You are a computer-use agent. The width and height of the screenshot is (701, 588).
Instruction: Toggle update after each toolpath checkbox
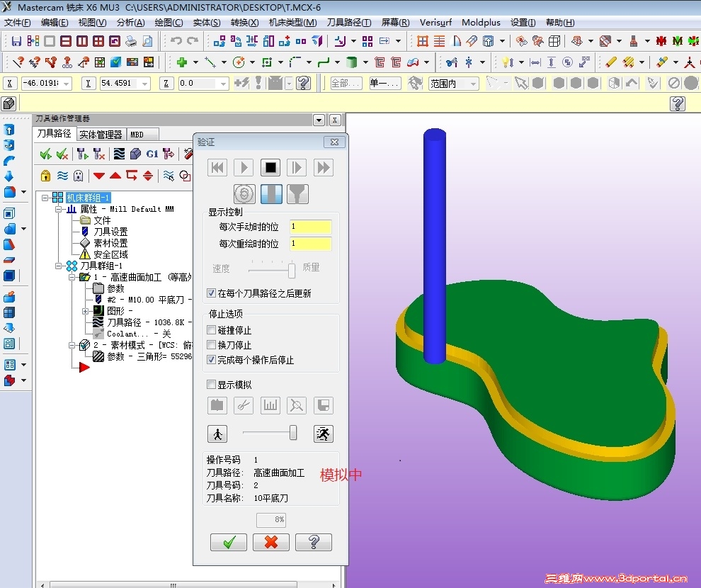coord(212,293)
